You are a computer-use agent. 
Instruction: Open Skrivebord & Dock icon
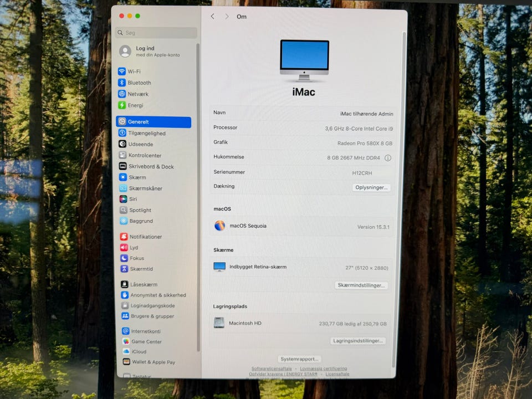[123, 166]
